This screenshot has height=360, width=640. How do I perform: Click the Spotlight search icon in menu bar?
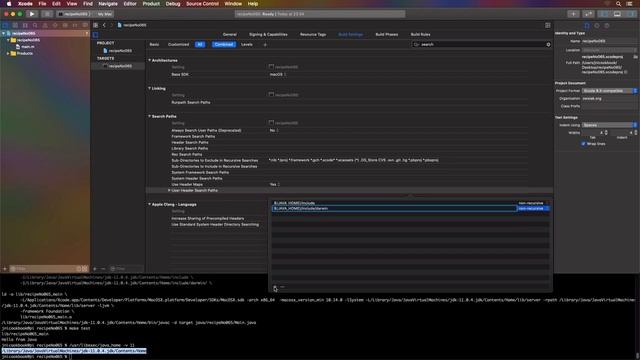coord(618,4)
